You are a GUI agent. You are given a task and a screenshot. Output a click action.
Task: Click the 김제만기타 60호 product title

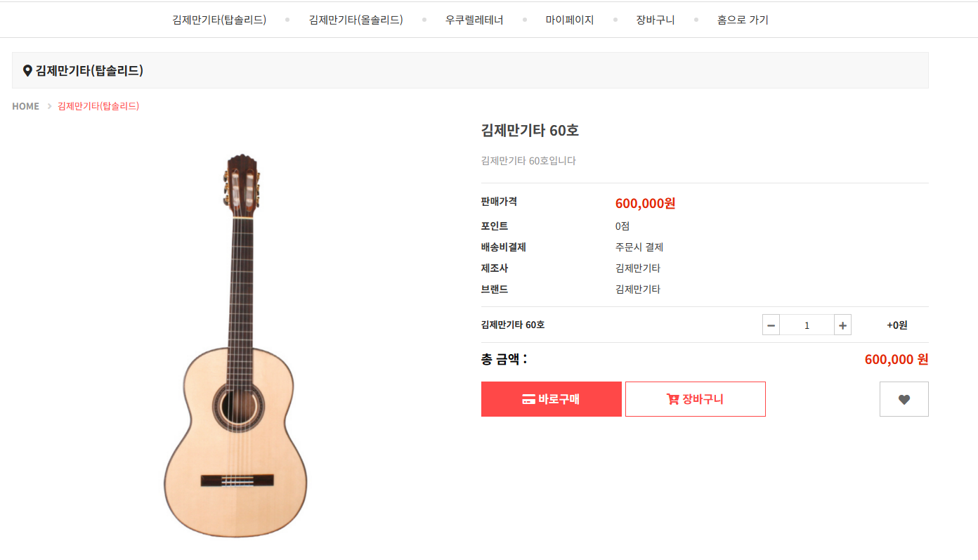pyautogui.click(x=530, y=130)
